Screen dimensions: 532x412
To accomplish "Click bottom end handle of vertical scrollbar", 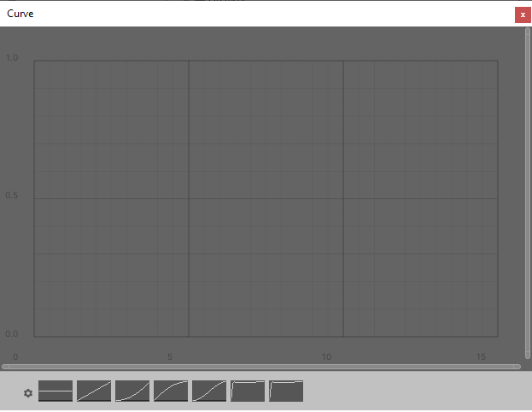I will click(528, 356).
